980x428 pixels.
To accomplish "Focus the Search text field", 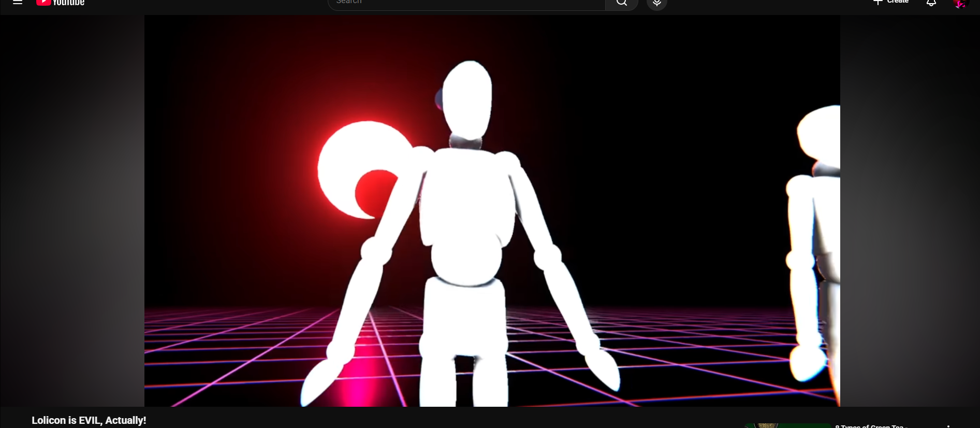I will pos(466,3).
